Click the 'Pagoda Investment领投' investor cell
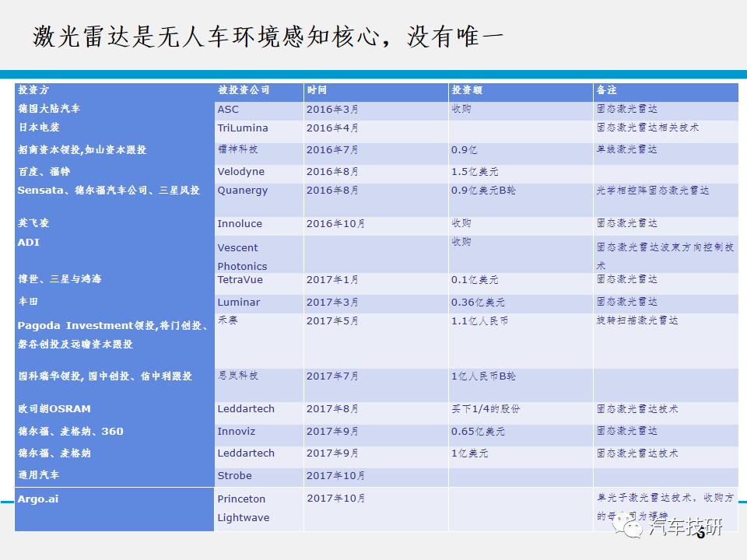This screenshot has height=560, width=747. point(114,341)
